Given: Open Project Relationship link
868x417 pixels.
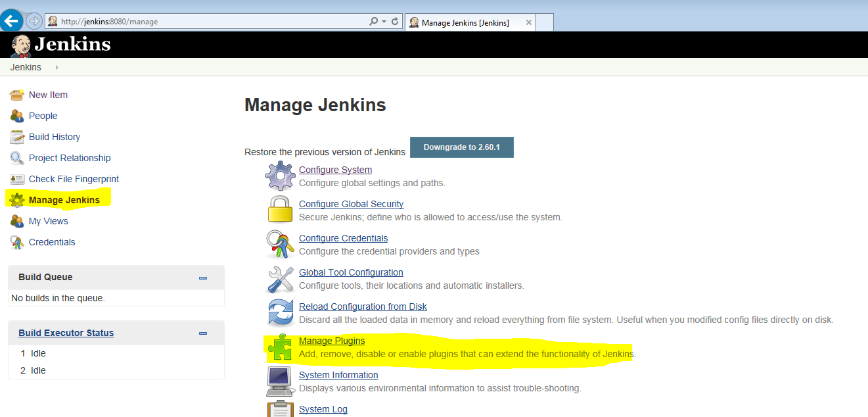Looking at the screenshot, I should tap(70, 158).
